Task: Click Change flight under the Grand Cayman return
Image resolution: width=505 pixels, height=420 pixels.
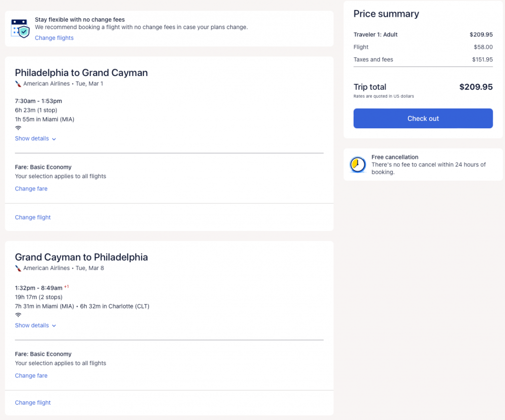Action: click(33, 403)
